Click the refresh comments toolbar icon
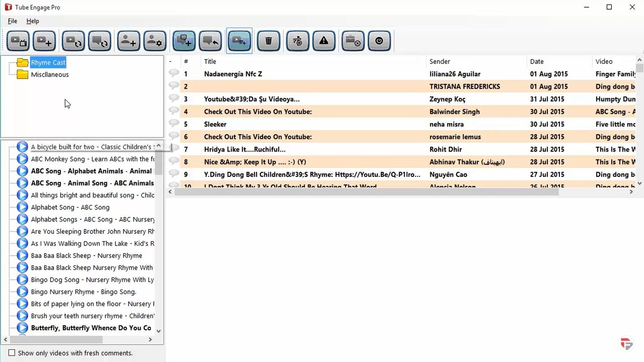The image size is (644, 362). pyautogui.click(x=100, y=41)
